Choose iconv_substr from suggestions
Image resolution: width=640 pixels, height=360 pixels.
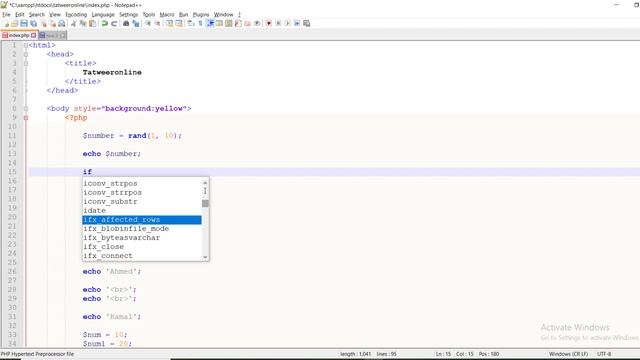point(142,202)
